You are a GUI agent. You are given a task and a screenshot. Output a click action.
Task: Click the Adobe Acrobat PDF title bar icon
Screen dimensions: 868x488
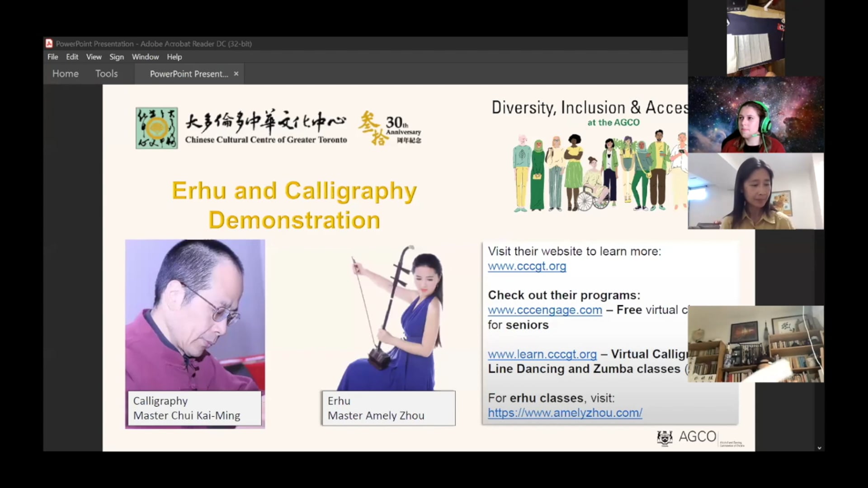pos(49,43)
